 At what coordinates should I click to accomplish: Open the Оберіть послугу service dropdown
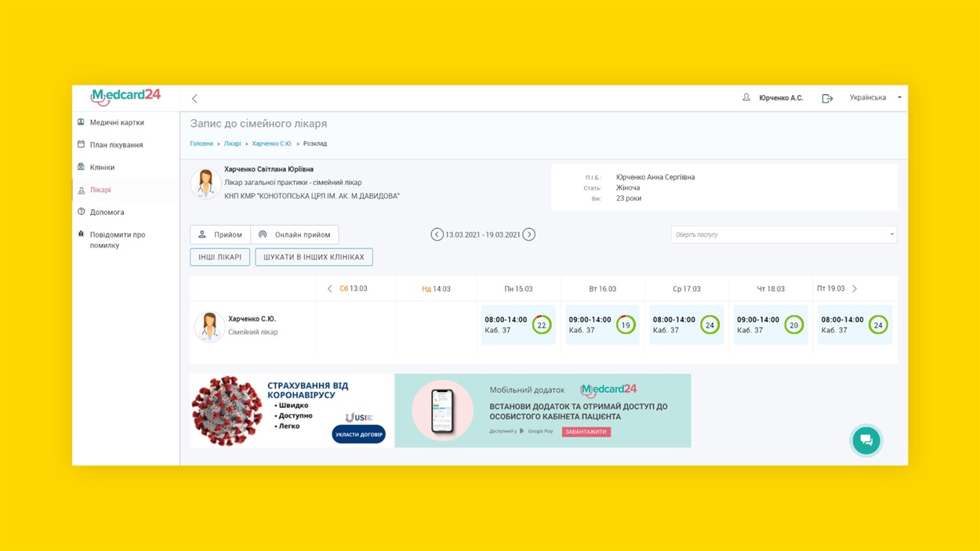click(783, 234)
